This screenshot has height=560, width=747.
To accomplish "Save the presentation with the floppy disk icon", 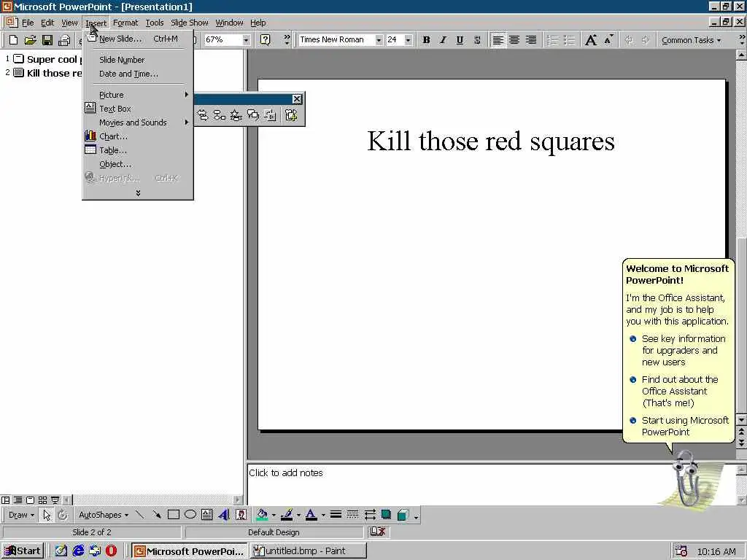I will tap(47, 40).
